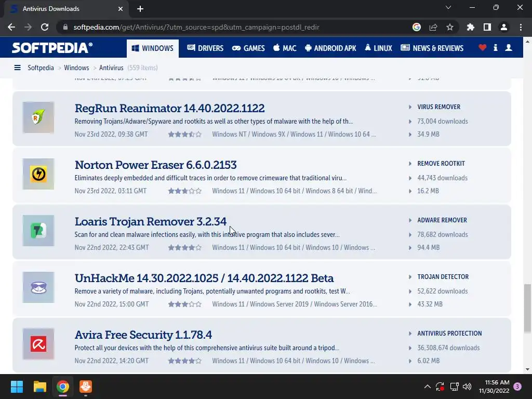Viewport: 532px width, 399px height.
Task: Go back with the browser back arrow
Action: [11, 27]
